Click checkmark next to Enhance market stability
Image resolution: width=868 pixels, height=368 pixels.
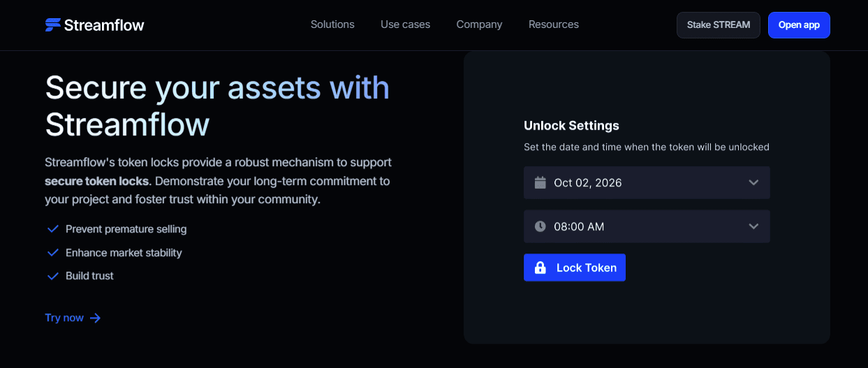pos(52,253)
